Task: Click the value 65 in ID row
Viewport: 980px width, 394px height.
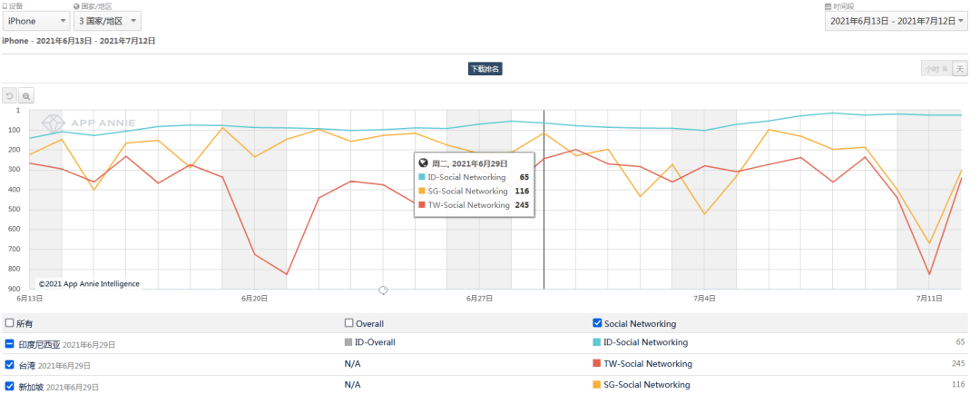Action: (x=961, y=342)
